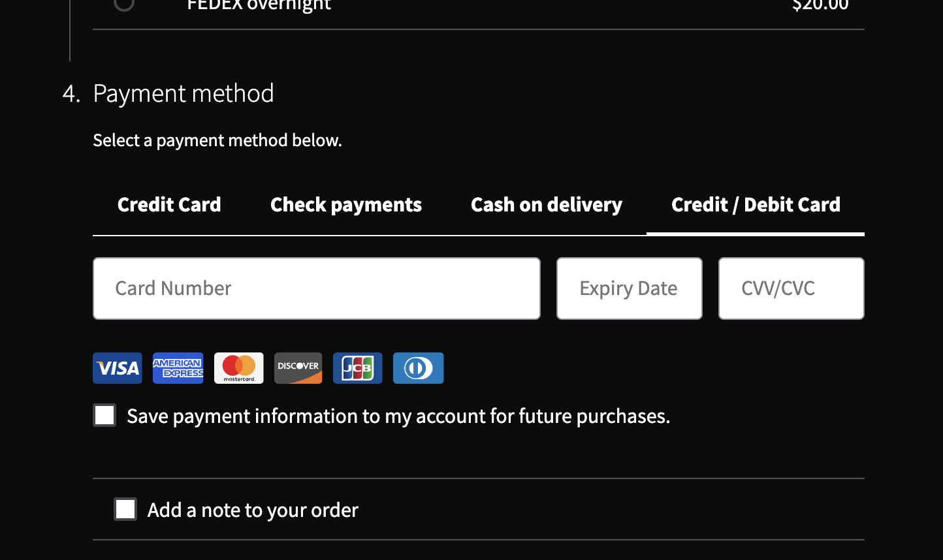
Task: Switch to the Credit / Debit Card tab
Action: point(756,204)
